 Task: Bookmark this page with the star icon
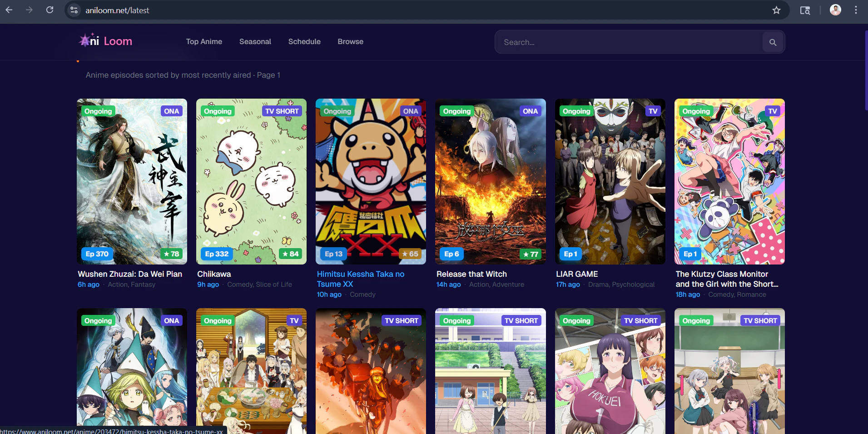[x=776, y=10]
